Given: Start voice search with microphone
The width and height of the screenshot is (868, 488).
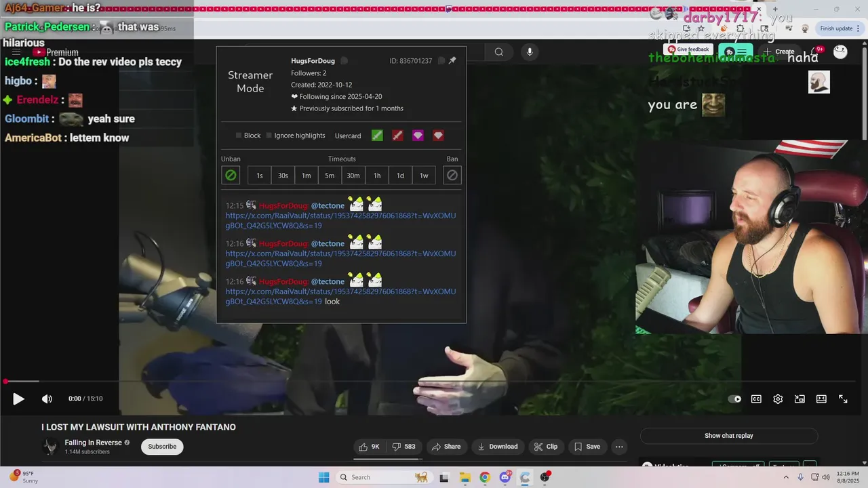Looking at the screenshot, I should click(x=530, y=52).
